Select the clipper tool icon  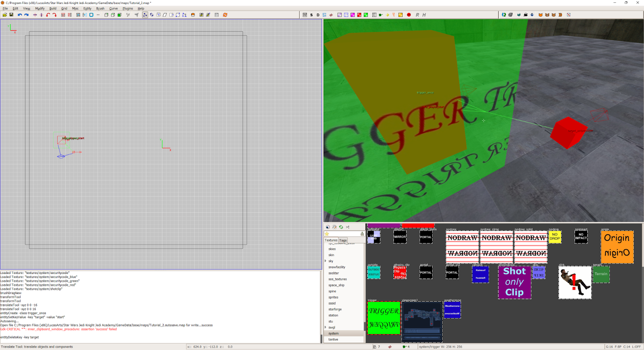[136, 15]
